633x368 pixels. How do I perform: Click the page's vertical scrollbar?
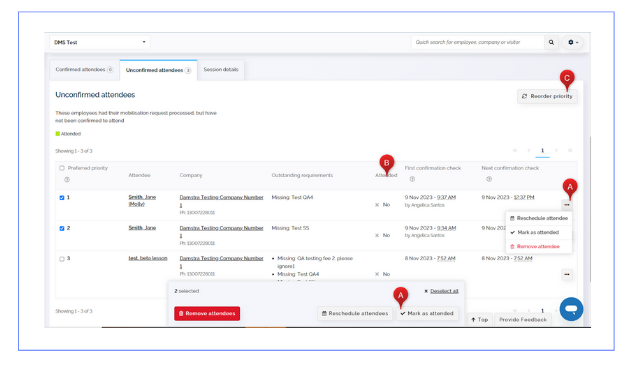click(x=590, y=209)
